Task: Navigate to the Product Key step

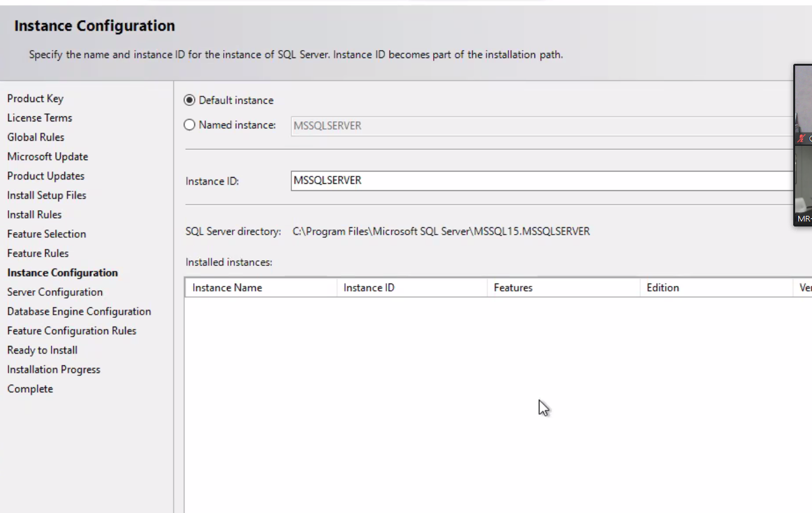Action: (35, 98)
